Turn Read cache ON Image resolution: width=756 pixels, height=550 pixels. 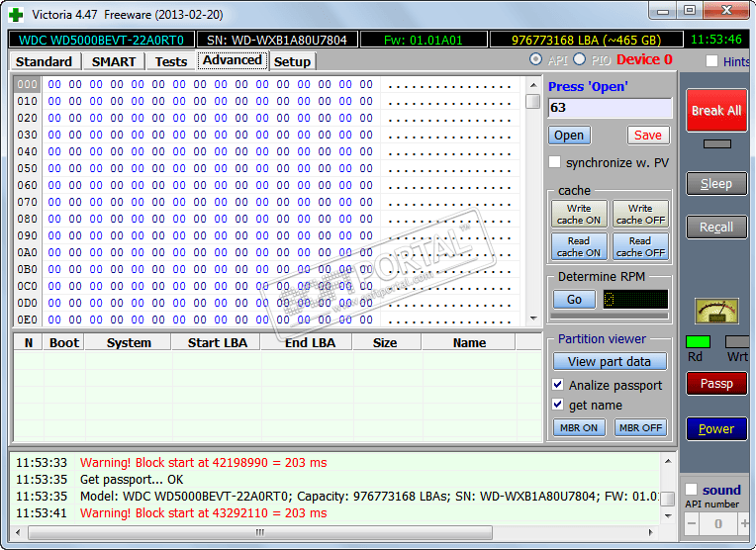[x=579, y=246]
